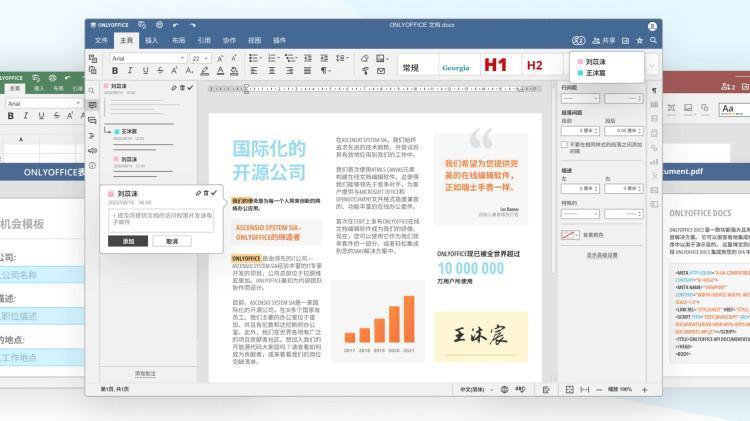
Task: Click the search magnifier in header
Action: pos(653,41)
